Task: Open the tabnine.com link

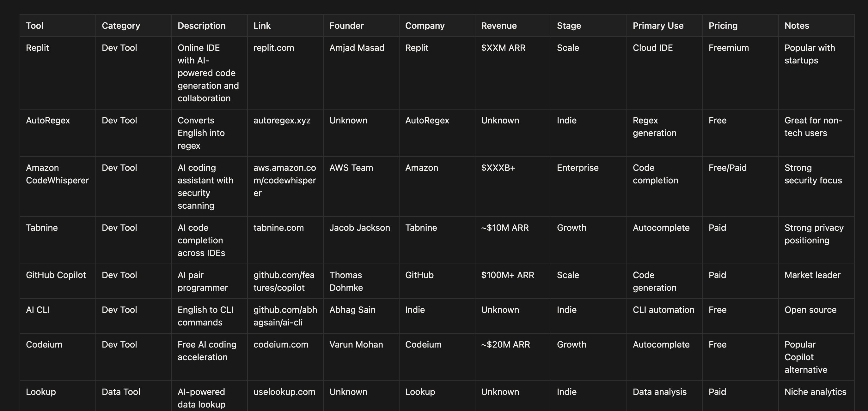Action: [x=278, y=228]
